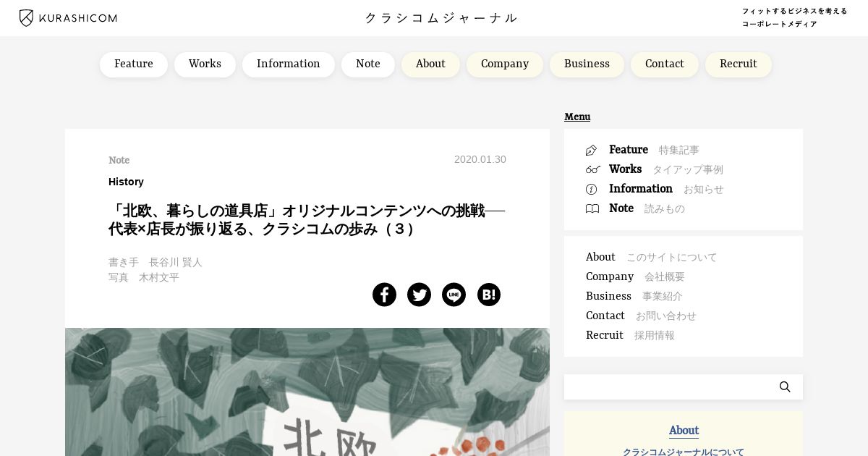The image size is (868, 456).
Task: Click the Menu heading in sidebar
Action: [x=577, y=117]
